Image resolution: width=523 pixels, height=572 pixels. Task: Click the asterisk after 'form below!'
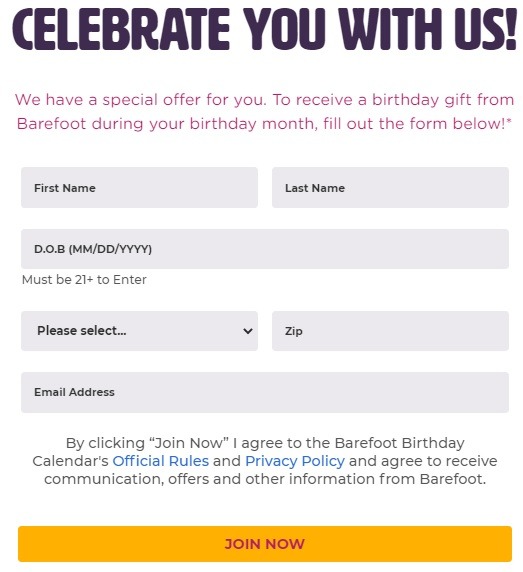click(509, 121)
